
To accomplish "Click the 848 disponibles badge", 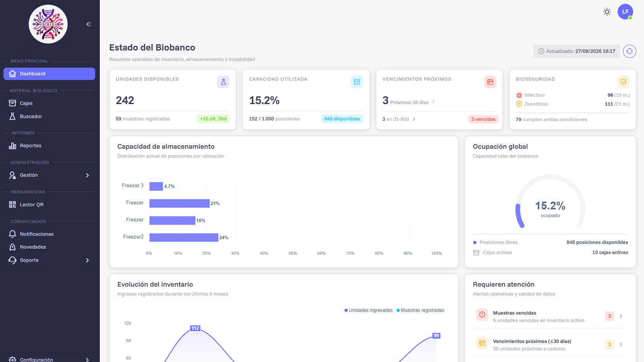I will [342, 119].
